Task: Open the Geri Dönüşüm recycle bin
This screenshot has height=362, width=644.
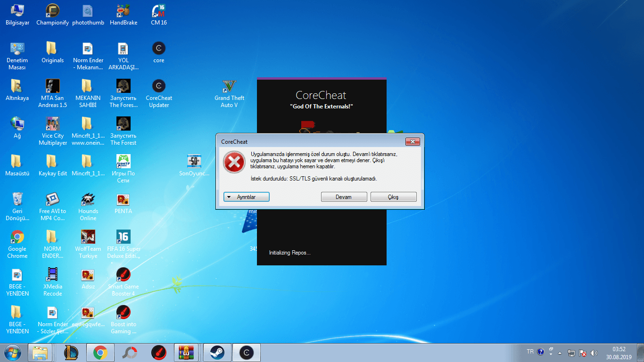Action: pos(17,207)
